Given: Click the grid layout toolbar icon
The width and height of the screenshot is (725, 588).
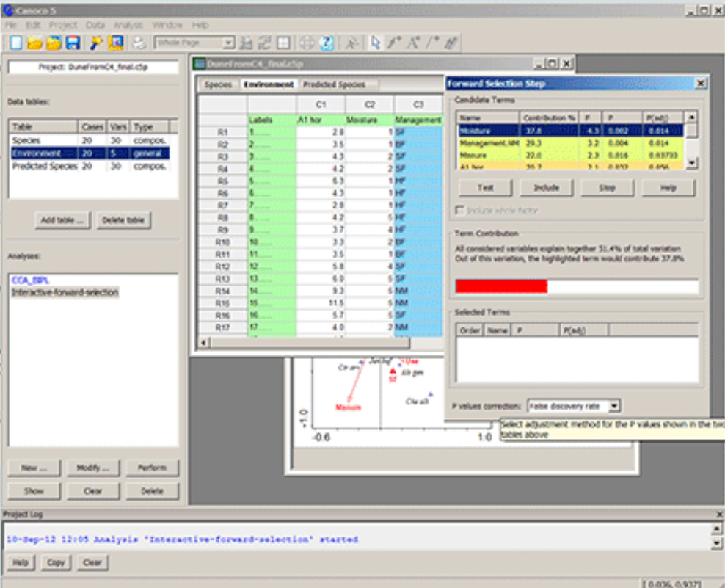Looking at the screenshot, I should click(x=283, y=43).
